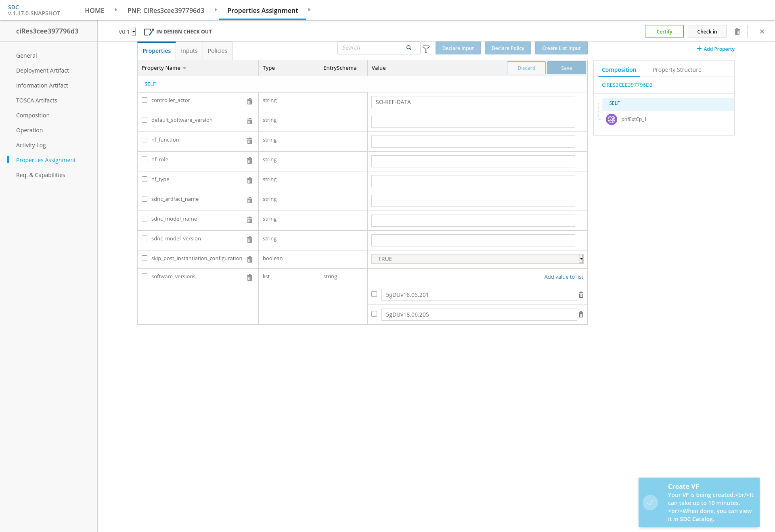Click trash icon for software_versions property
The height and width of the screenshot is (532, 775).
249,277
